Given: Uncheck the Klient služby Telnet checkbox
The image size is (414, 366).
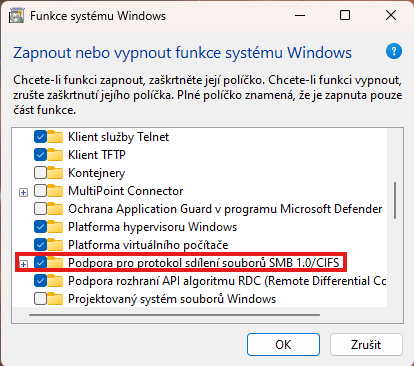Looking at the screenshot, I should pos(40,137).
